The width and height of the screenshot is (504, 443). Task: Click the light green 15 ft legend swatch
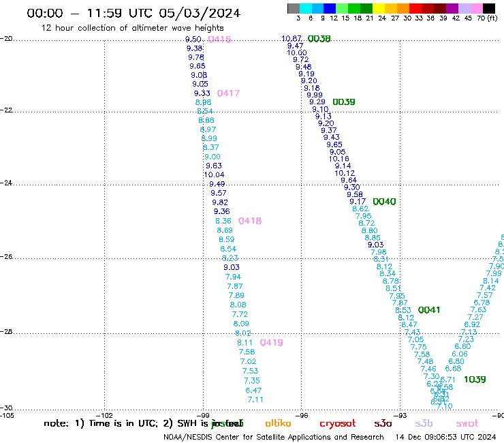[343, 8]
